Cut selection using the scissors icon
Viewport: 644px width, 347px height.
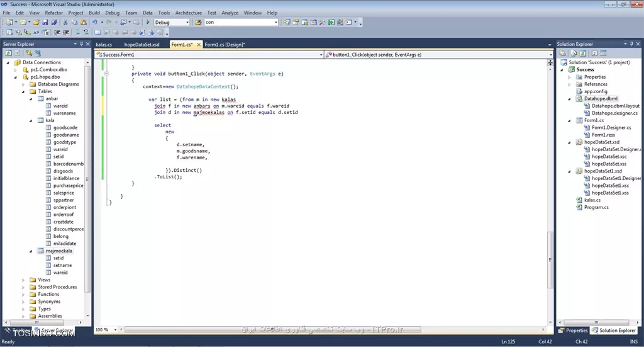click(65, 22)
